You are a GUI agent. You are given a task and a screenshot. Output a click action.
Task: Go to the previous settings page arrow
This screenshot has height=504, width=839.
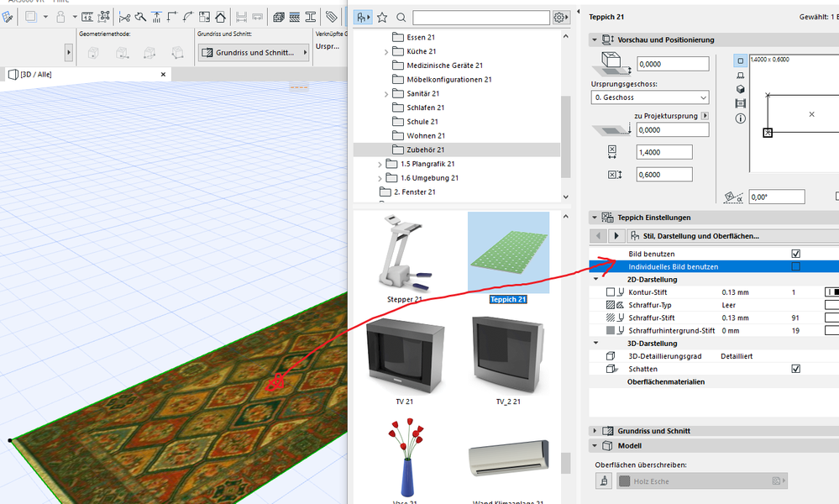(x=598, y=235)
